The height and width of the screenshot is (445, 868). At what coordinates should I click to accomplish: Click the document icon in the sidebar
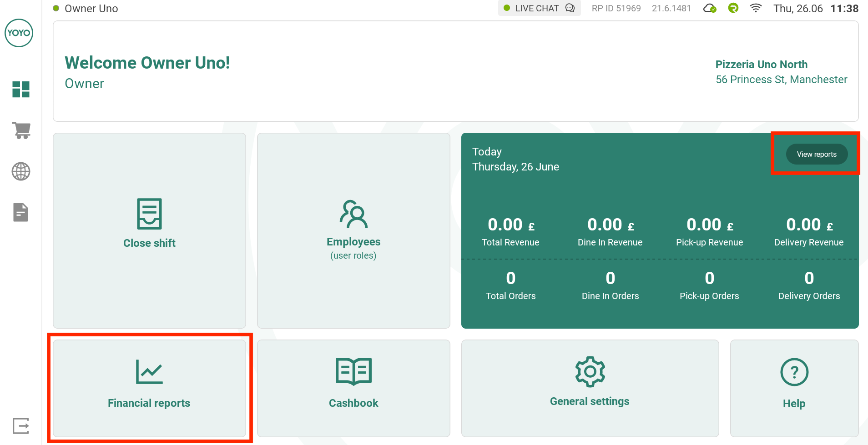pos(20,212)
